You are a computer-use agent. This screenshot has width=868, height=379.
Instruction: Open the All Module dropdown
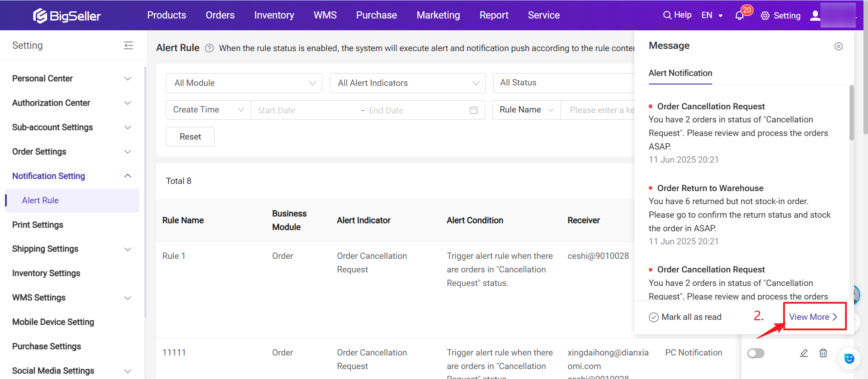tap(244, 83)
